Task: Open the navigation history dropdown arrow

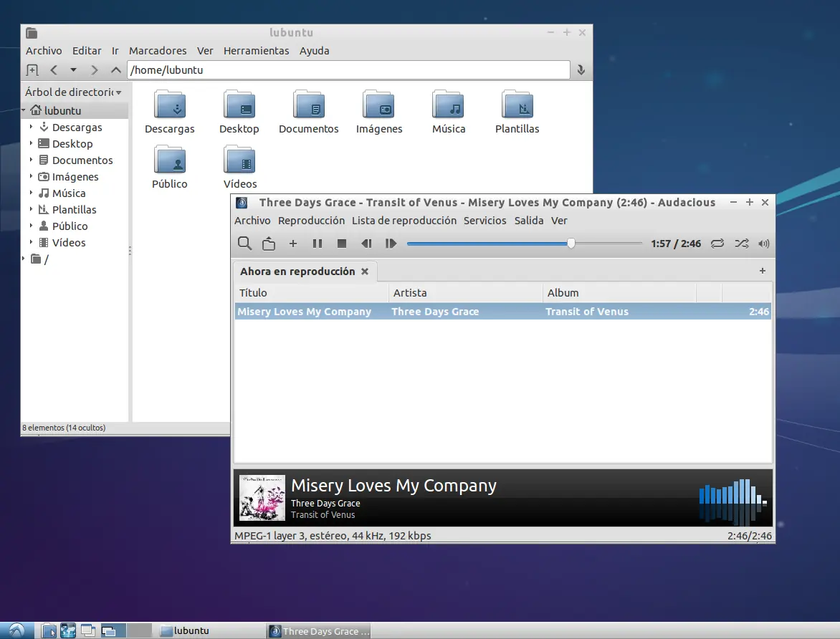Action: (73, 70)
